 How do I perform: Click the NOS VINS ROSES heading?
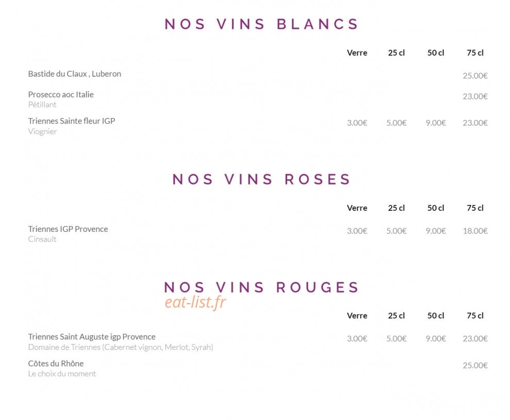(261, 179)
